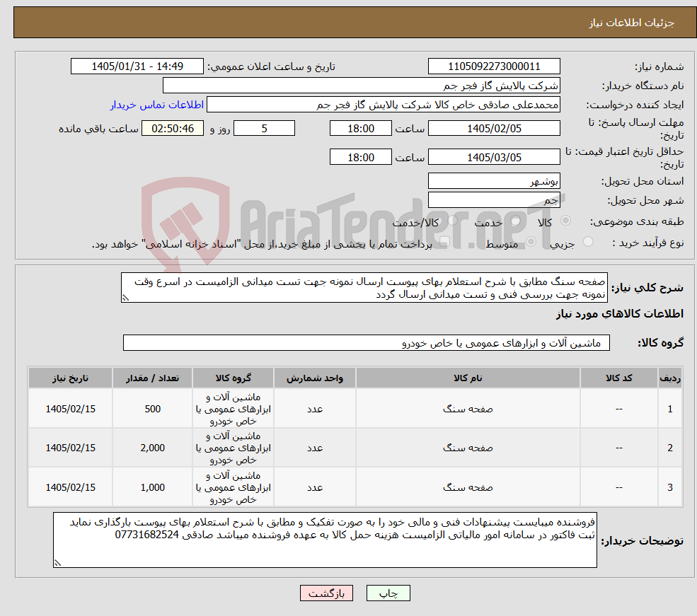Select the کالا radio button

click(x=566, y=220)
